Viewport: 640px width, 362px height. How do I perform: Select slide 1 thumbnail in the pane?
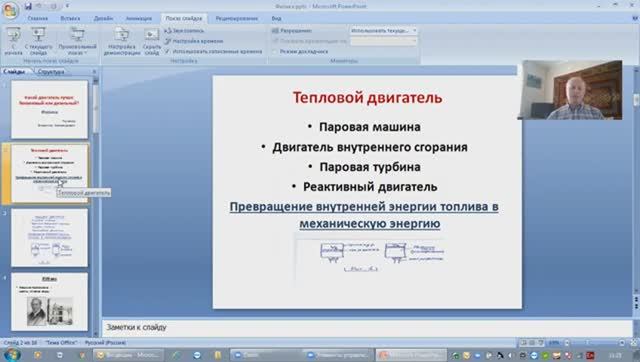49,109
